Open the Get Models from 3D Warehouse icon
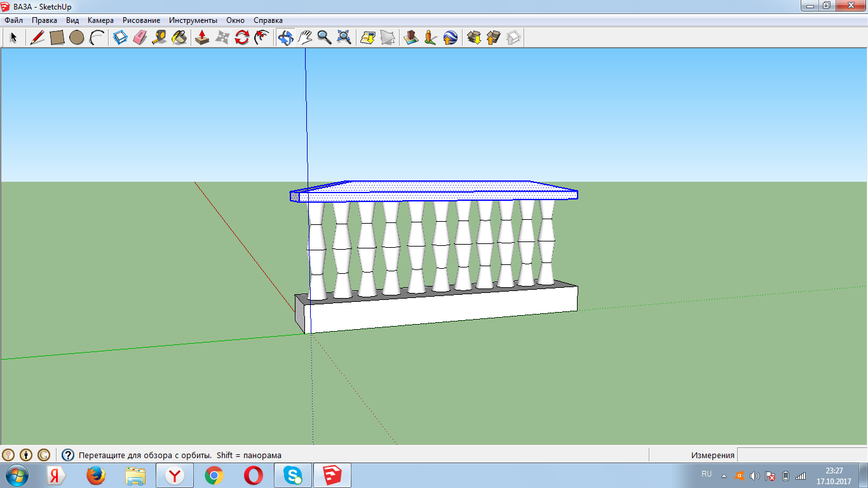Screen dimensions: 868x488 [474, 38]
